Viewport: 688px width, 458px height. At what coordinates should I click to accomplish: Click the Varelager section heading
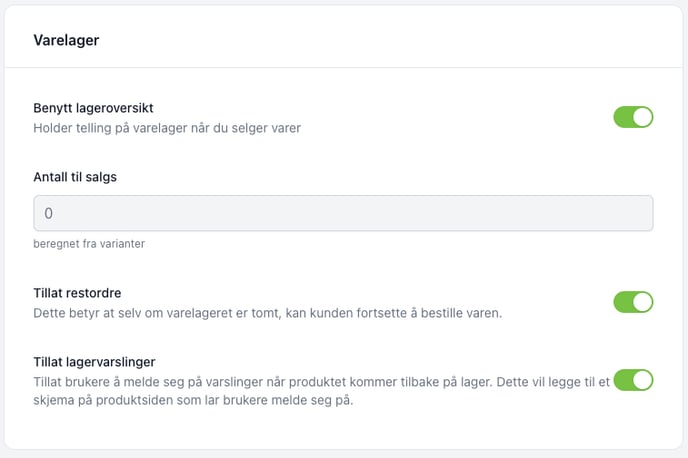[x=66, y=40]
